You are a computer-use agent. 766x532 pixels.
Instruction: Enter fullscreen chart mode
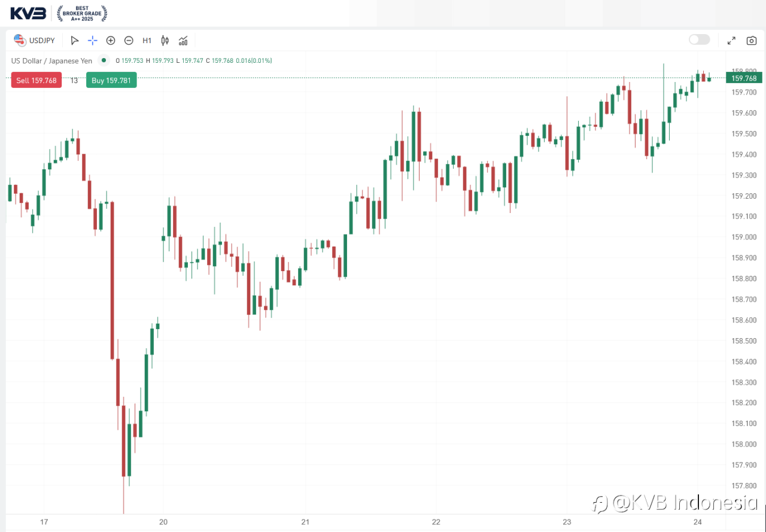(x=731, y=41)
